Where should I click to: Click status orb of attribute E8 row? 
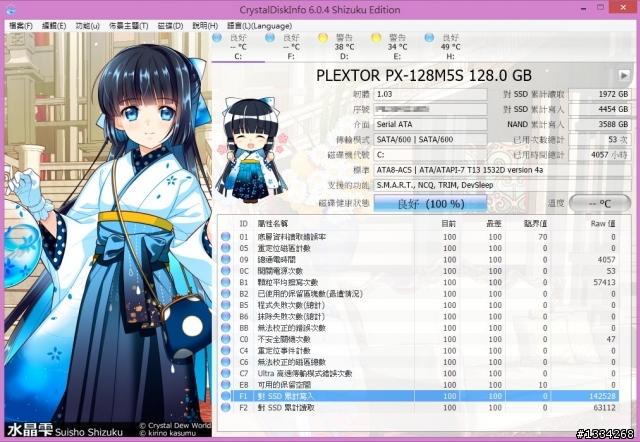click(x=225, y=385)
